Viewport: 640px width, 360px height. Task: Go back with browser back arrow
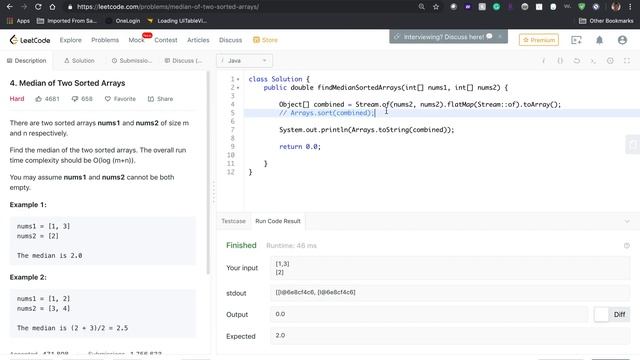click(x=10, y=7)
